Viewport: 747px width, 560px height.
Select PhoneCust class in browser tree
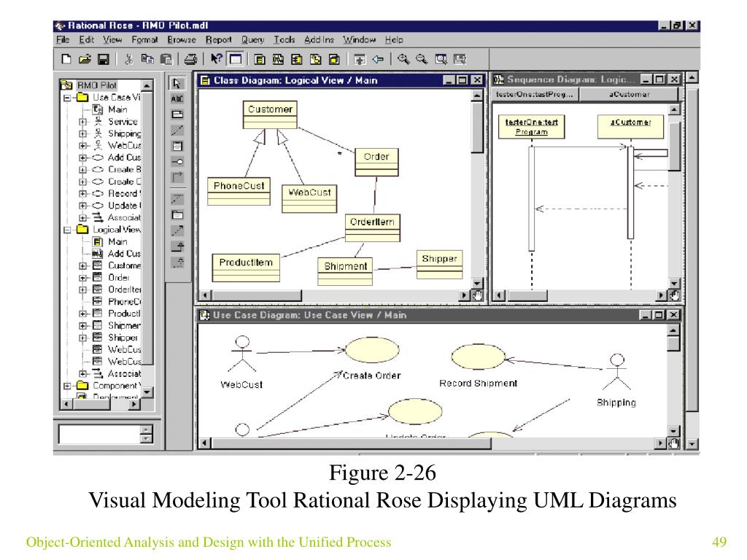tap(124, 302)
